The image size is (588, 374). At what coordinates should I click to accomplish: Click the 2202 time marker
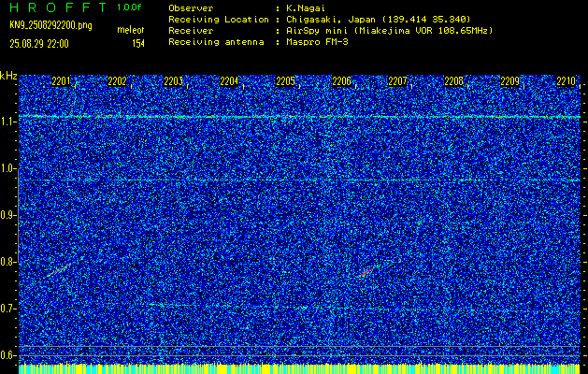(117, 81)
